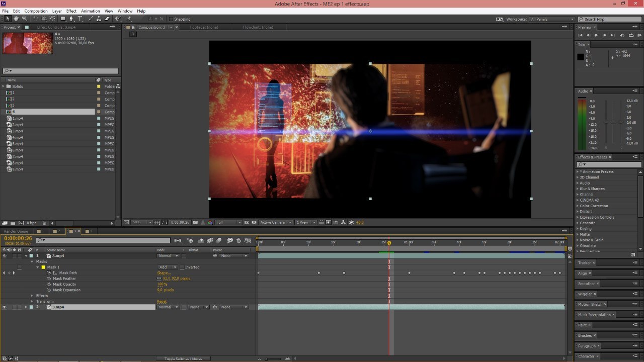Step to next frame in Preview panel
This screenshot has width=644, height=362.
pyautogui.click(x=604, y=35)
